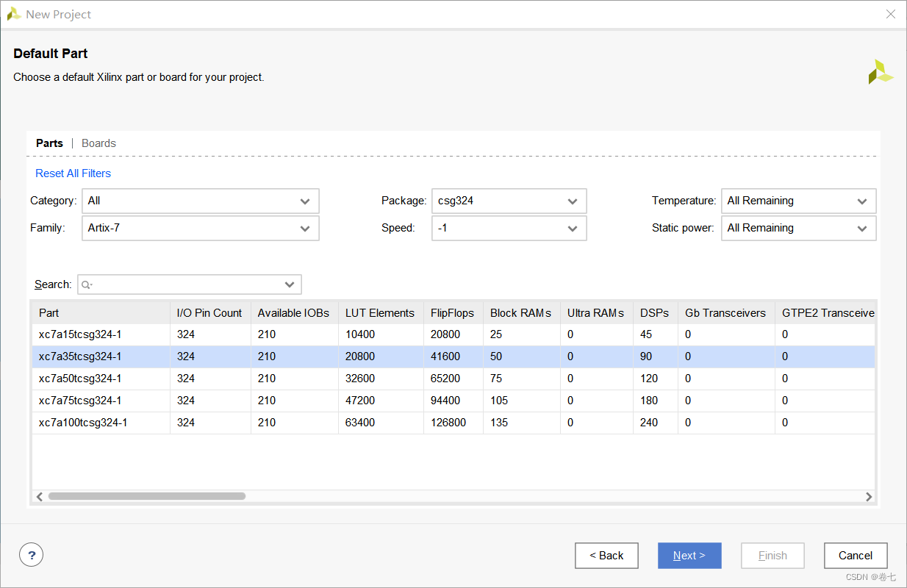Open the Category dropdown
The image size is (907, 588).
pos(201,201)
